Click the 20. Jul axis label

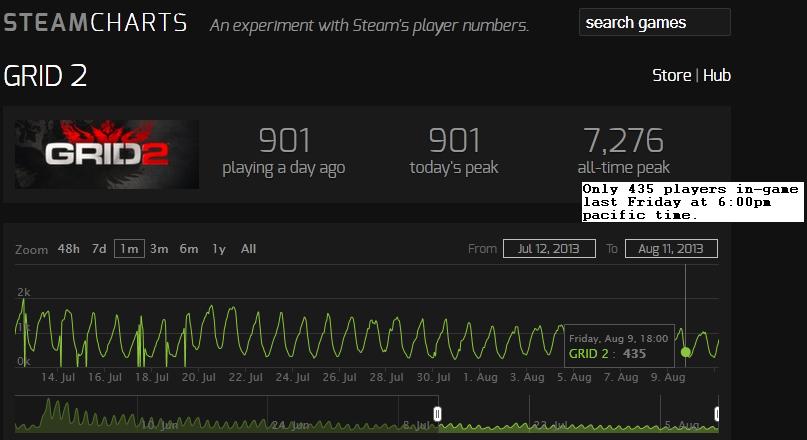[x=199, y=377]
